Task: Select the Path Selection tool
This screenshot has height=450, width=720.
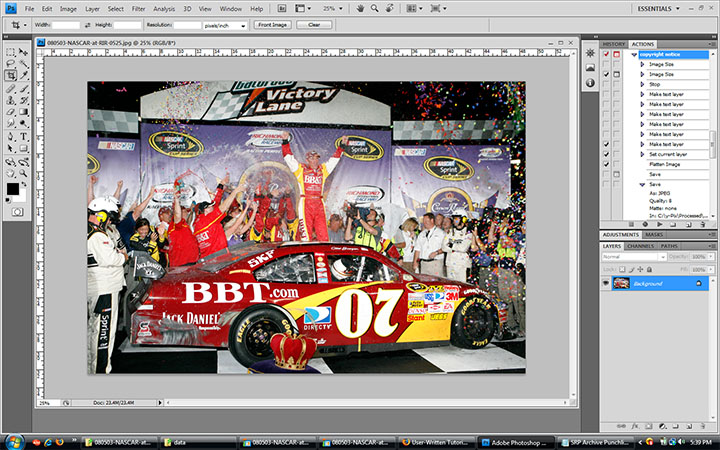Action: [11, 148]
